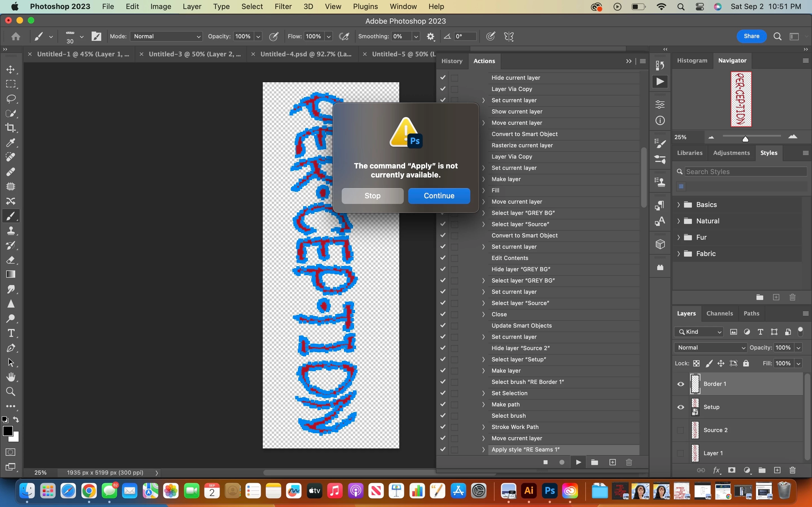Switch to the Channels tab
This screenshot has height=507, width=812.
point(720,313)
